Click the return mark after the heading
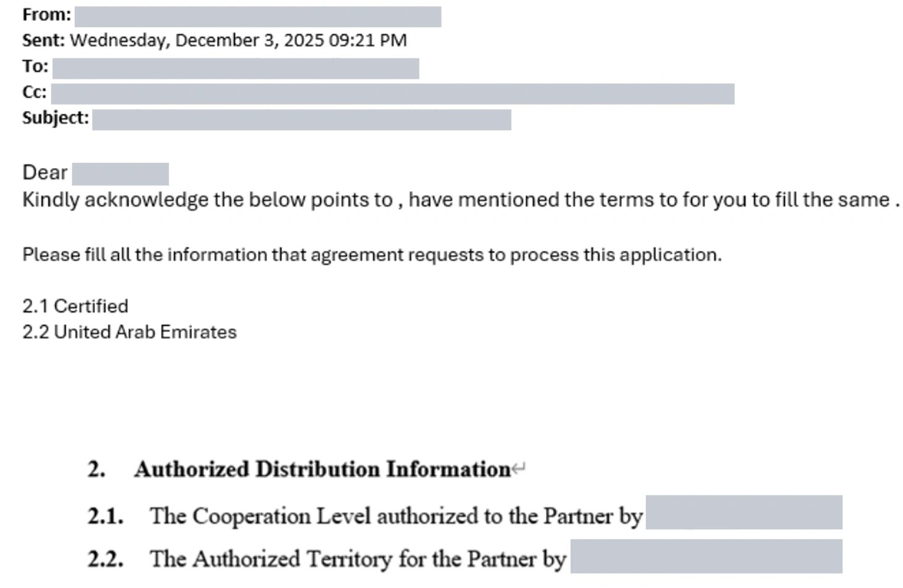The height and width of the screenshot is (588, 903). [519, 469]
